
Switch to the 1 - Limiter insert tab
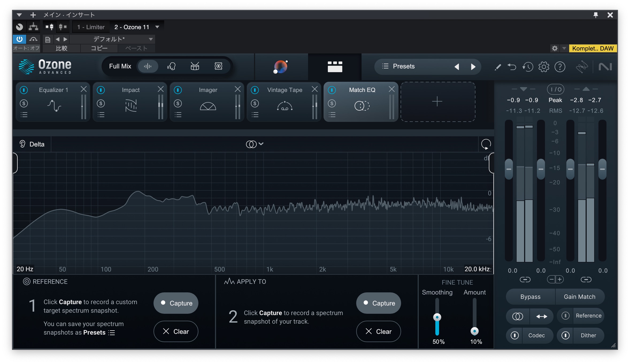(91, 27)
